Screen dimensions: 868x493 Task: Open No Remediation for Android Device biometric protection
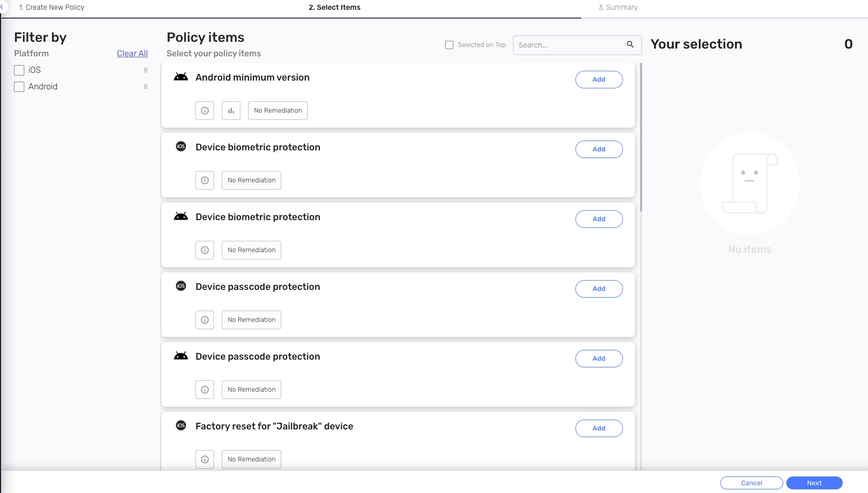pos(251,250)
